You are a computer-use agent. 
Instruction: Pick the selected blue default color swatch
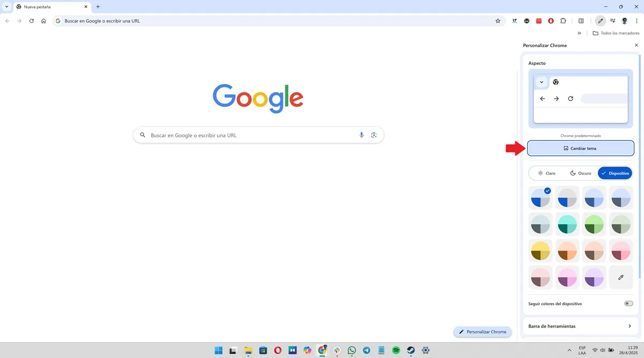coord(540,198)
